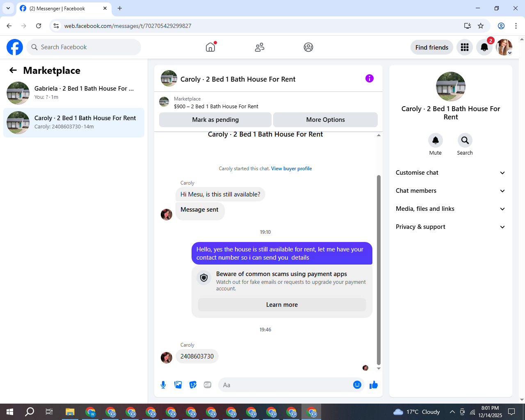Click chat scroll up arrow
525x420 pixels.
379,135
